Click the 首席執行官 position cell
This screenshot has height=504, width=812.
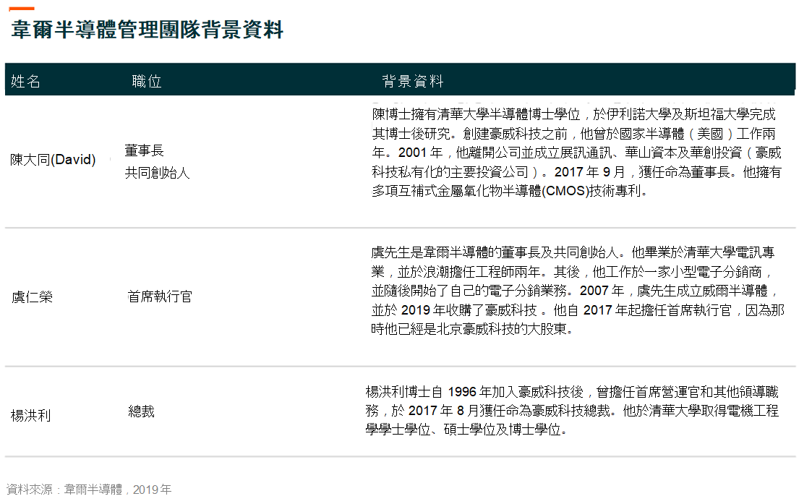tap(160, 296)
